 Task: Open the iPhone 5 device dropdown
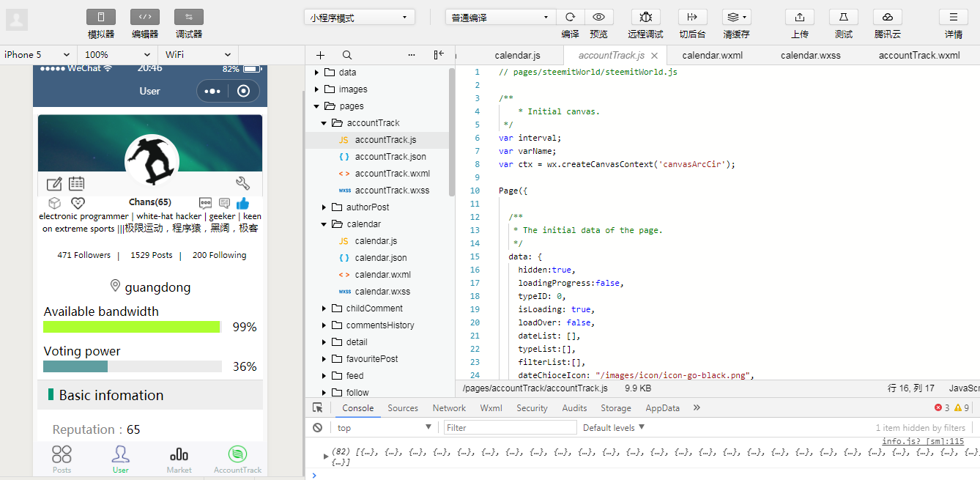pos(38,55)
